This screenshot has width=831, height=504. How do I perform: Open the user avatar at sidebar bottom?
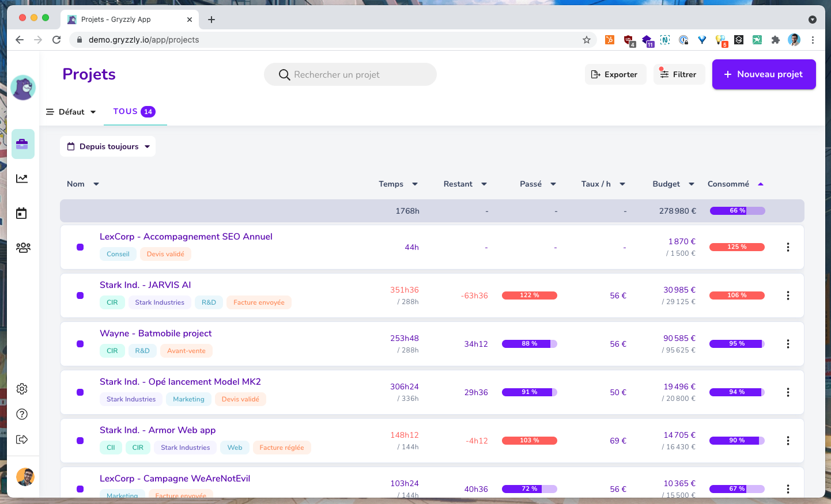tap(25, 477)
